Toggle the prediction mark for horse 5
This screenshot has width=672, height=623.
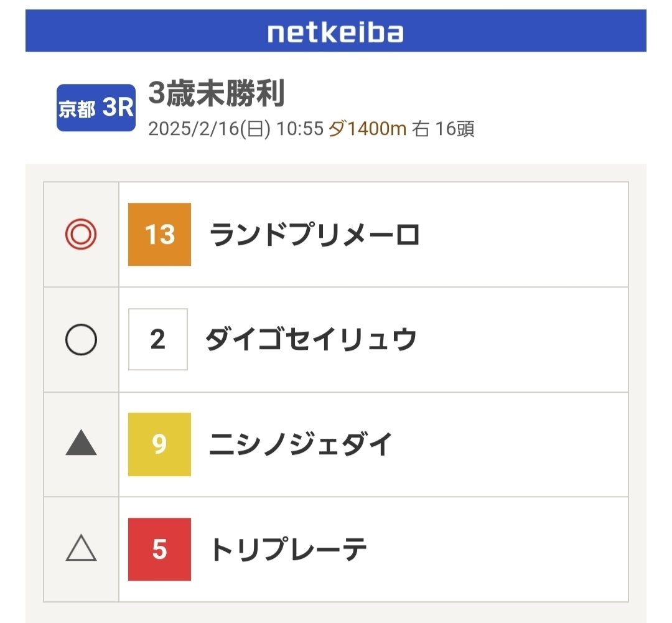click(80, 547)
